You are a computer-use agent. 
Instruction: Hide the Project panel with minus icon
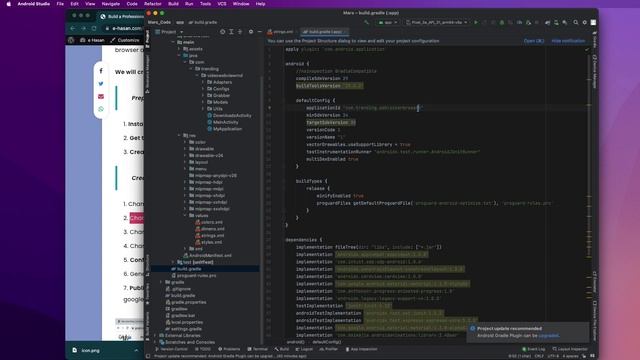click(x=260, y=32)
